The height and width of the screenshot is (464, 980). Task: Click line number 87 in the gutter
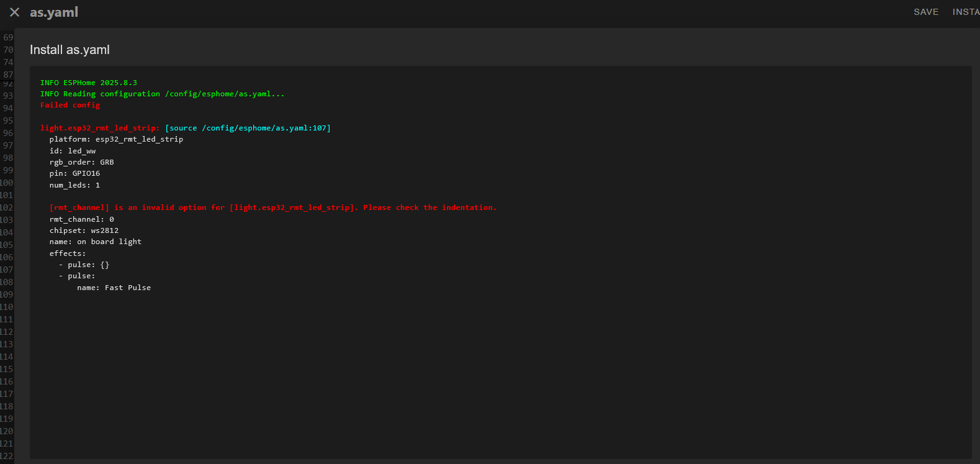8,75
